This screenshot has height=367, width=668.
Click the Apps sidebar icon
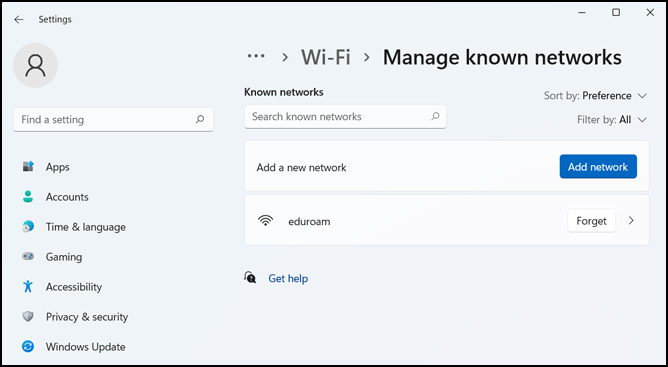28,166
